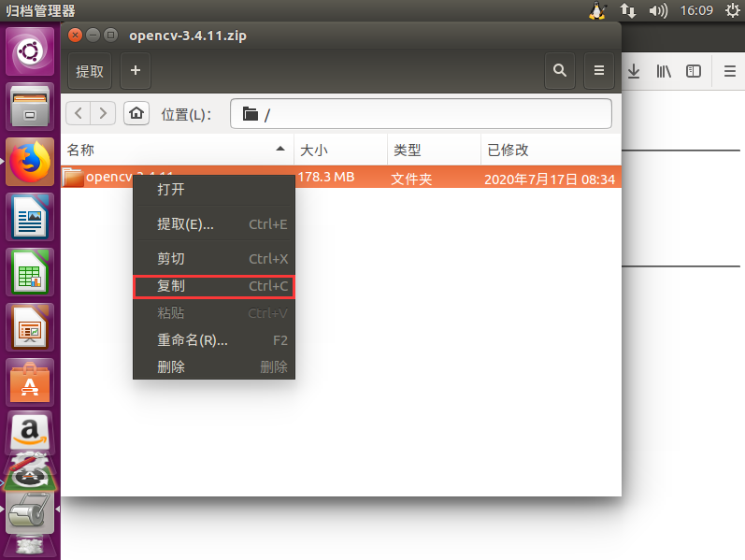Image resolution: width=745 pixels, height=560 pixels.
Task: Go to home location icon
Action: [x=136, y=114]
